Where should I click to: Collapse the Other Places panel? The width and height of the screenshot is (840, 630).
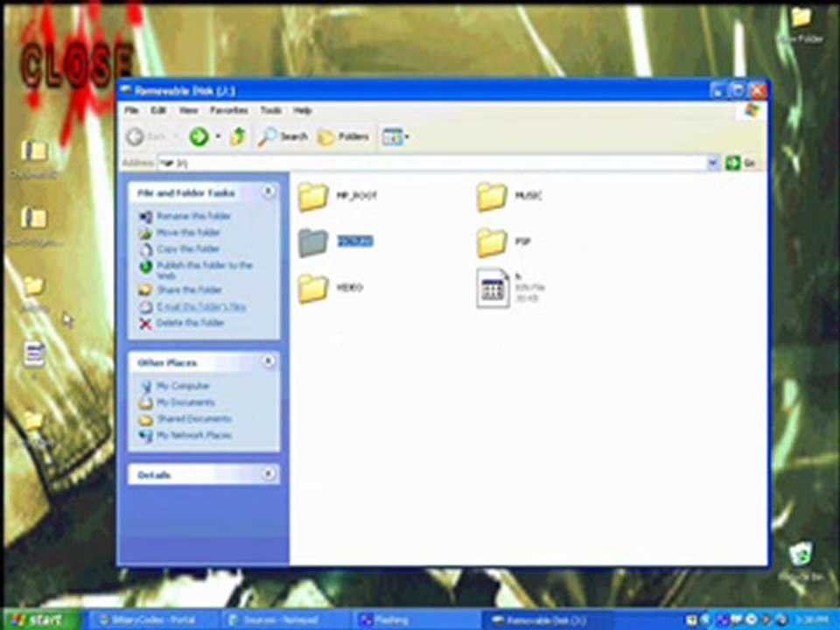pyautogui.click(x=269, y=362)
